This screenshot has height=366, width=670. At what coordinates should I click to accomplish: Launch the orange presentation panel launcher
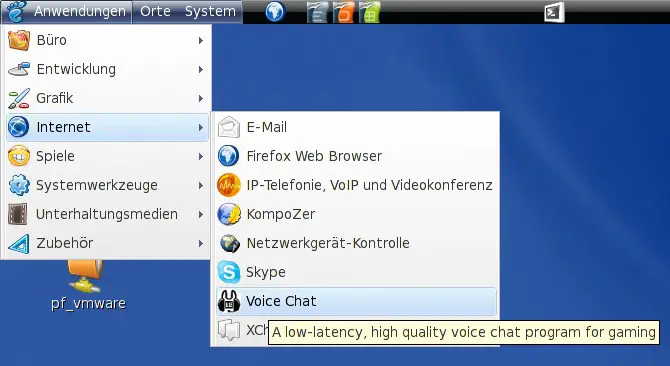(x=344, y=12)
